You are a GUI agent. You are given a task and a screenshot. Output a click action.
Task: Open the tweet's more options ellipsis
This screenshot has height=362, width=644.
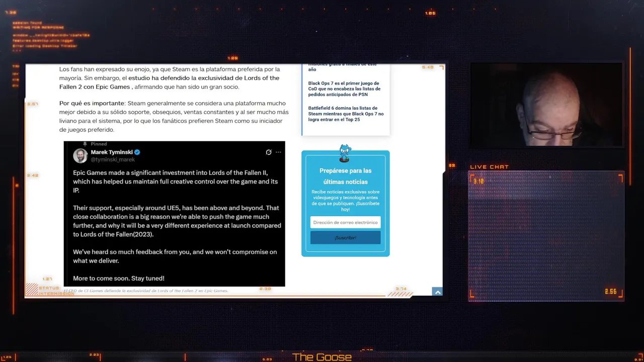[x=278, y=152]
